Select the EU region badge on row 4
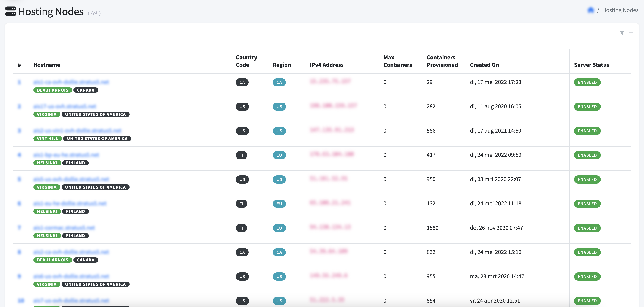The height and width of the screenshot is (307, 644). (x=279, y=155)
